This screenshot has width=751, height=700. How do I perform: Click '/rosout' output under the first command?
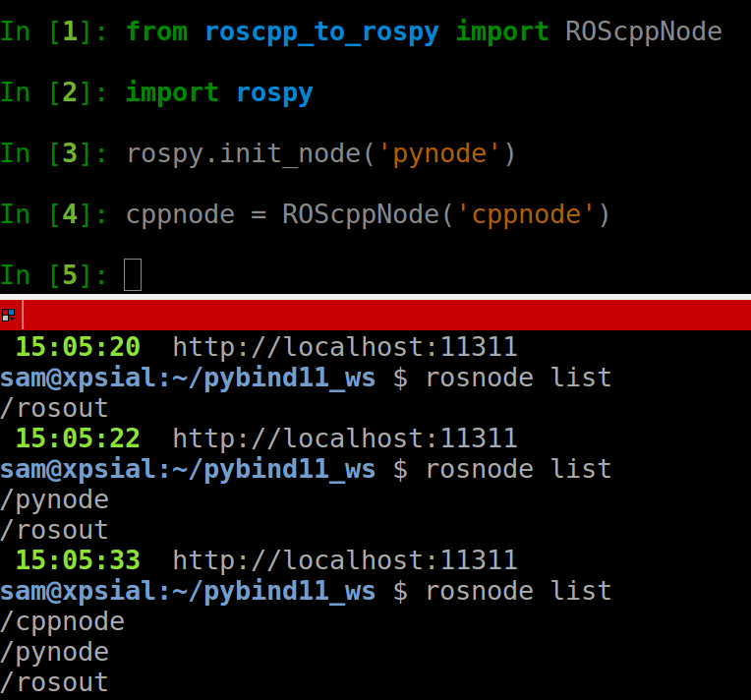[54, 409]
